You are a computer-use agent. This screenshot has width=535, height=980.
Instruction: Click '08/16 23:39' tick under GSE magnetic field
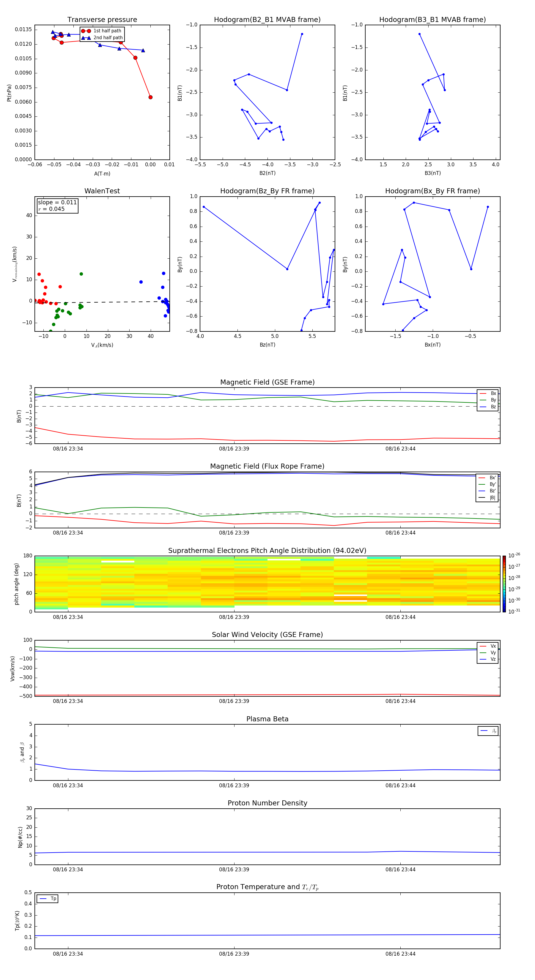tap(234, 449)
